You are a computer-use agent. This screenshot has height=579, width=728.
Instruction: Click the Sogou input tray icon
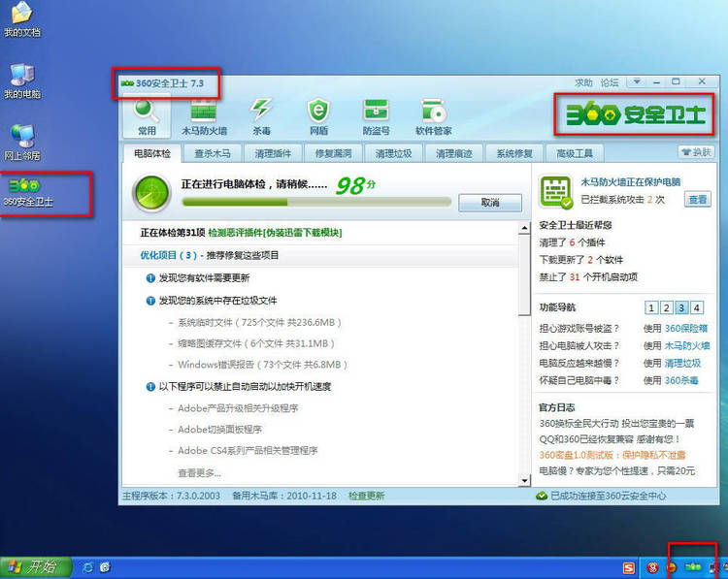629,568
